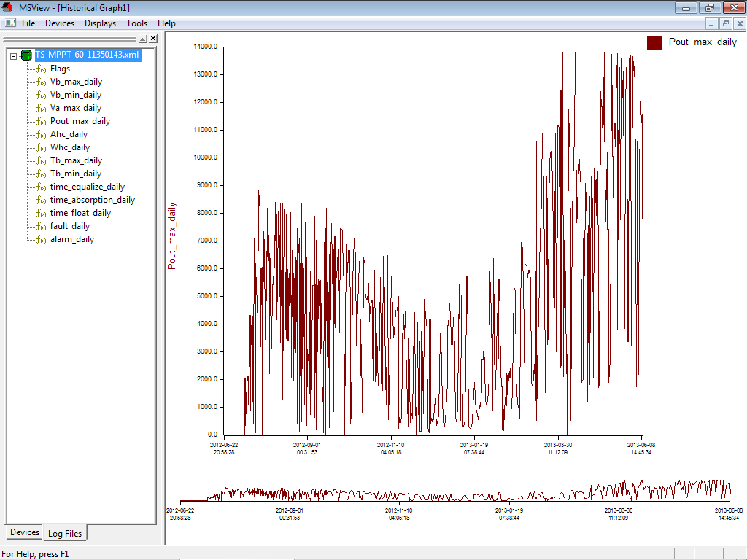747x560 pixels.
Task: Click the function icon next to Ahc_daily
Action: tap(42, 134)
